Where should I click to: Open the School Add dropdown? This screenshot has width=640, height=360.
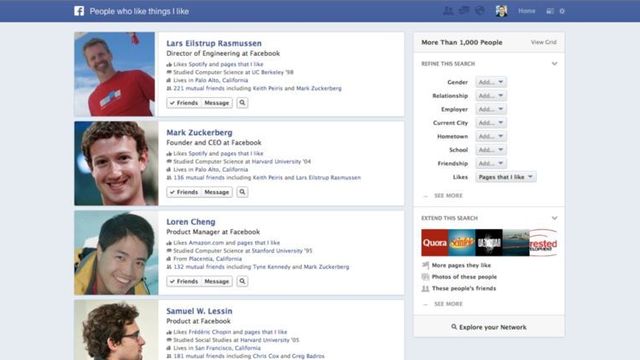pyautogui.click(x=491, y=150)
